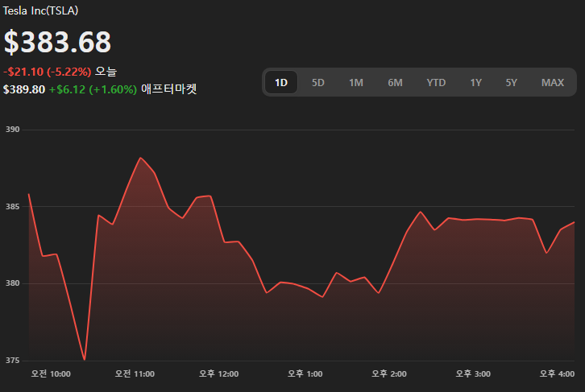Click the 385 y-axis label
Viewport: 585px width, 392px height.
[12, 206]
